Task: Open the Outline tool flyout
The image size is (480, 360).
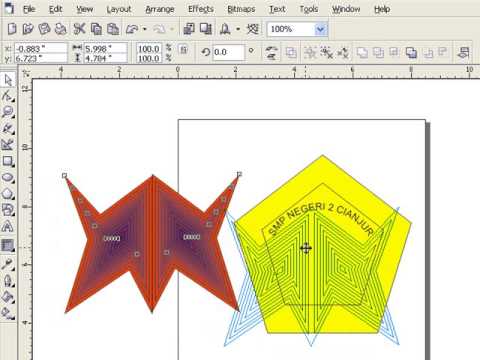Action: click(8, 281)
